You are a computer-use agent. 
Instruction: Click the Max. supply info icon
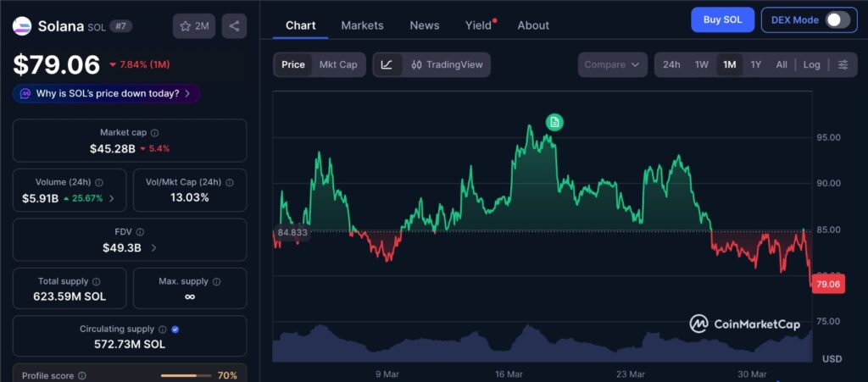(216, 281)
